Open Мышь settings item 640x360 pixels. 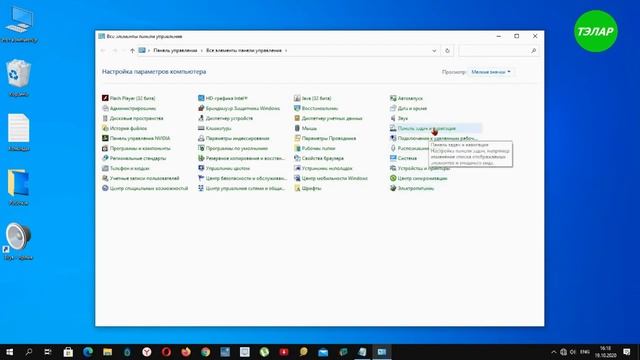click(x=305, y=128)
